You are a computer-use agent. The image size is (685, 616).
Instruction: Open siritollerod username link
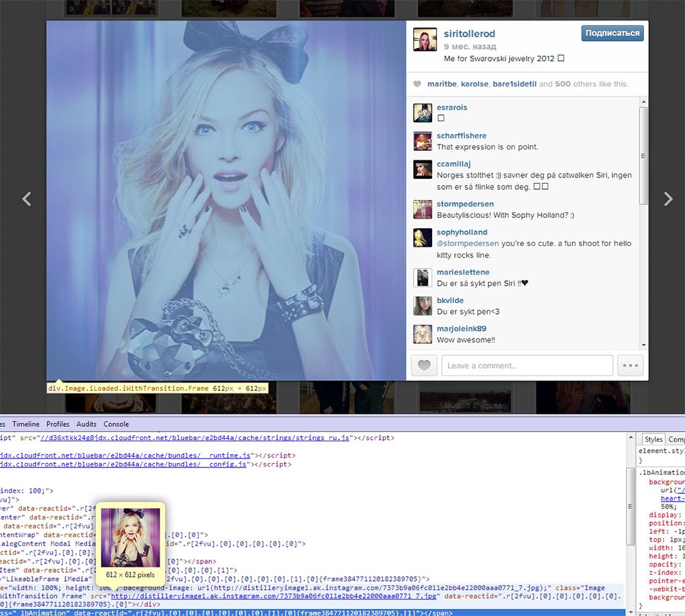coord(469,34)
